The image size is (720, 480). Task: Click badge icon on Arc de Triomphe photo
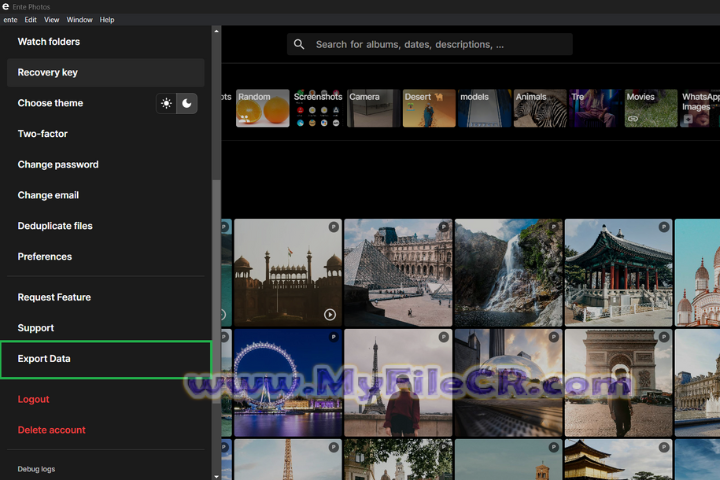point(664,337)
